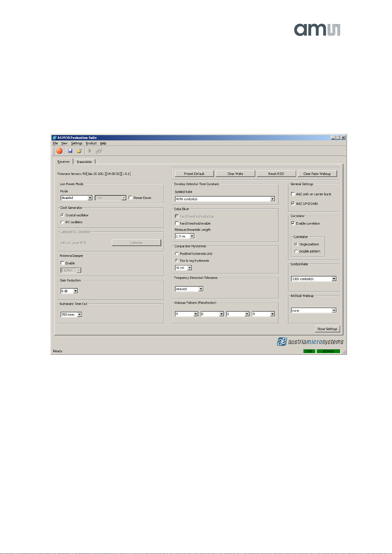Open Envelop Detector 4096 symbols/s dropdown
392x554 pixels.
click(225, 199)
